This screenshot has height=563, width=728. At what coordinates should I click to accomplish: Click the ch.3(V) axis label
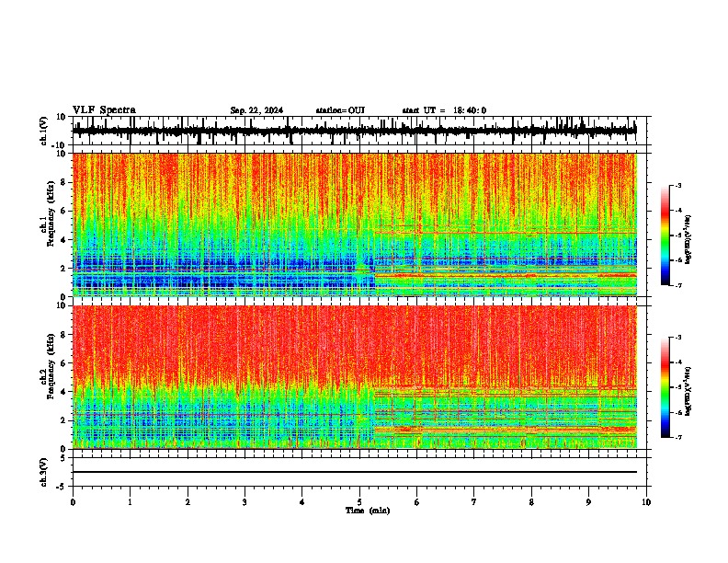point(44,472)
